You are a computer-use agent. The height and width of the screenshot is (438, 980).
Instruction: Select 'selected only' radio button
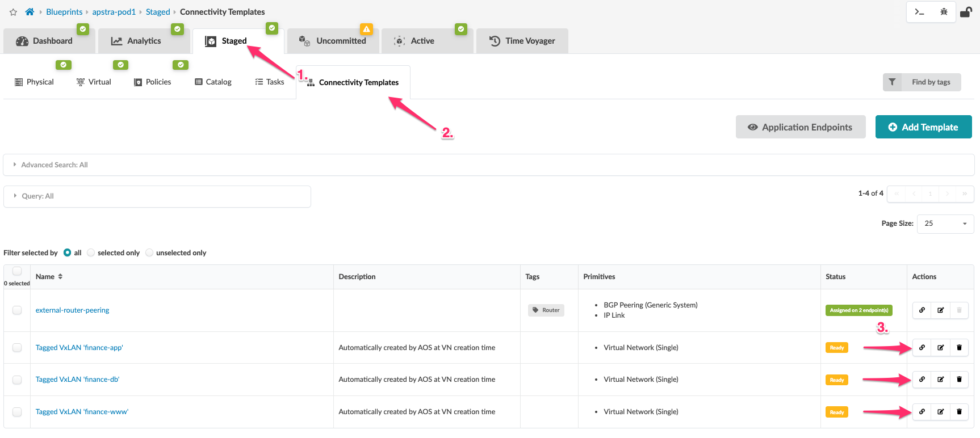(91, 253)
